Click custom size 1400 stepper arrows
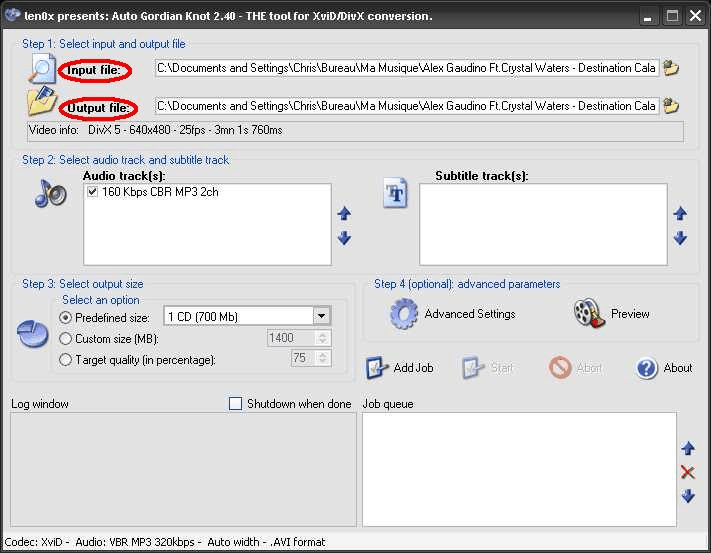Viewport: 711px width, 553px height. click(x=323, y=338)
